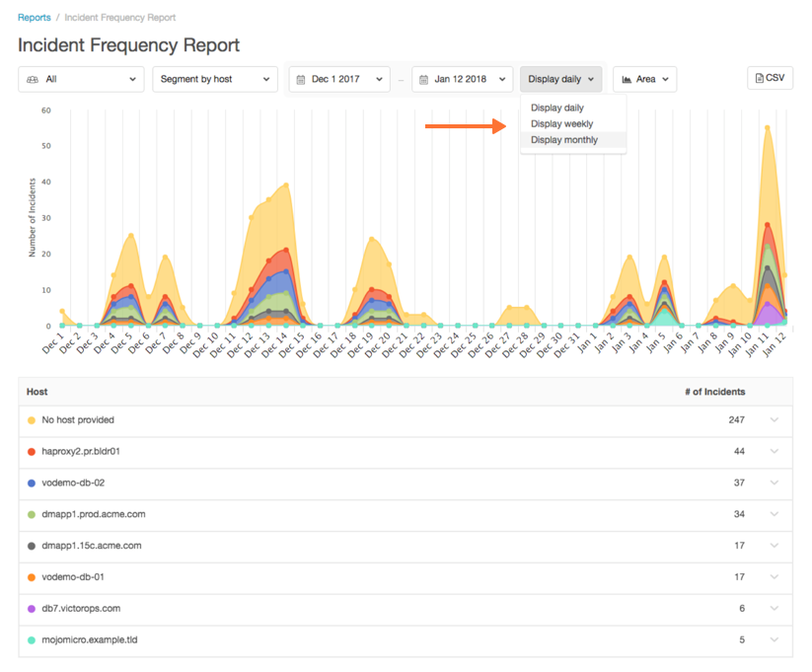Click the CSV export button
Image resolution: width=812 pixels, height=672 pixels.
point(770,77)
